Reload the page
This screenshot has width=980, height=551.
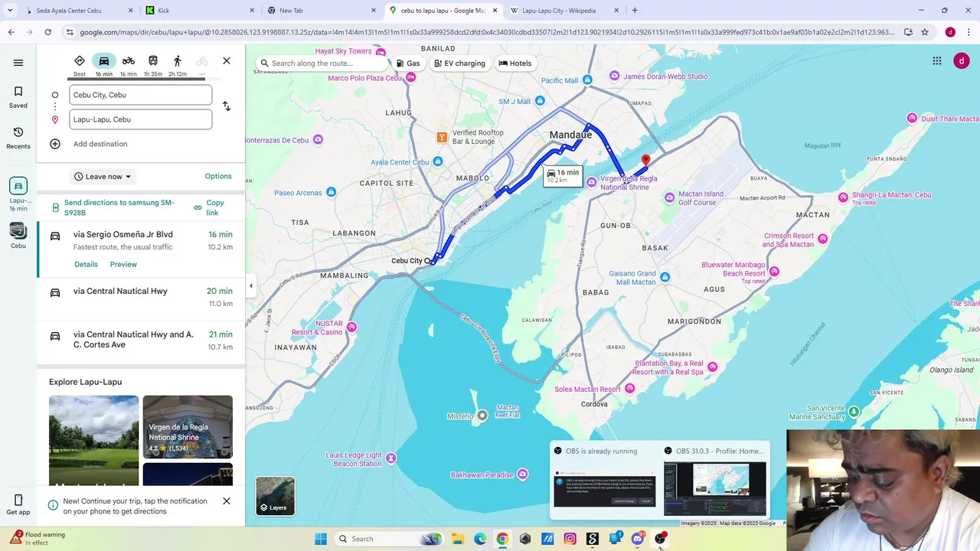coord(47,32)
